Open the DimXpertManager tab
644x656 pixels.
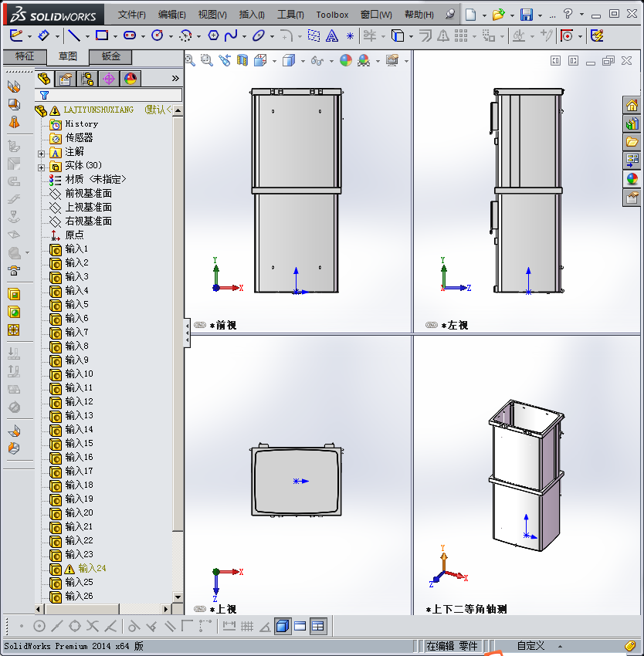point(109,79)
